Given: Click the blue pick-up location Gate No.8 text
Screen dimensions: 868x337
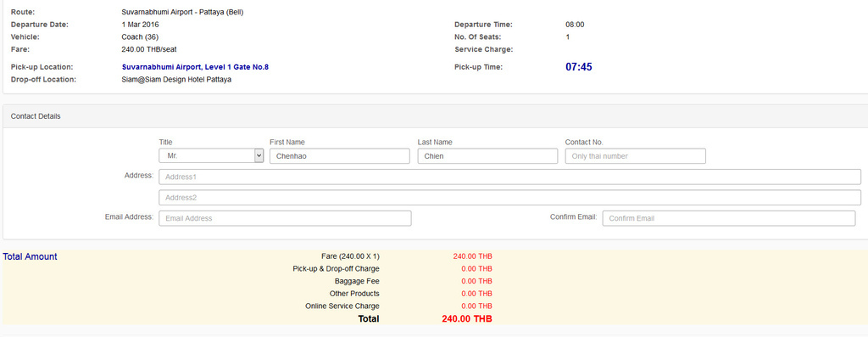Looking at the screenshot, I should pos(195,67).
